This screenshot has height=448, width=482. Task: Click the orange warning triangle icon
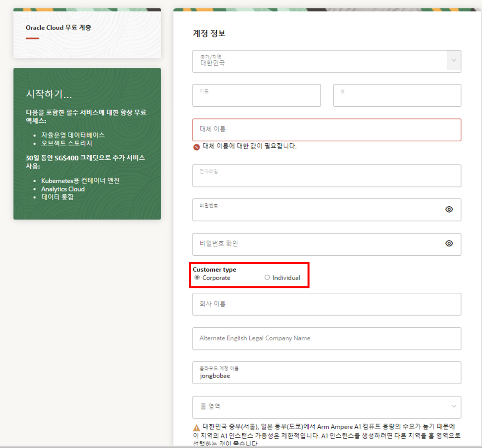click(196, 428)
